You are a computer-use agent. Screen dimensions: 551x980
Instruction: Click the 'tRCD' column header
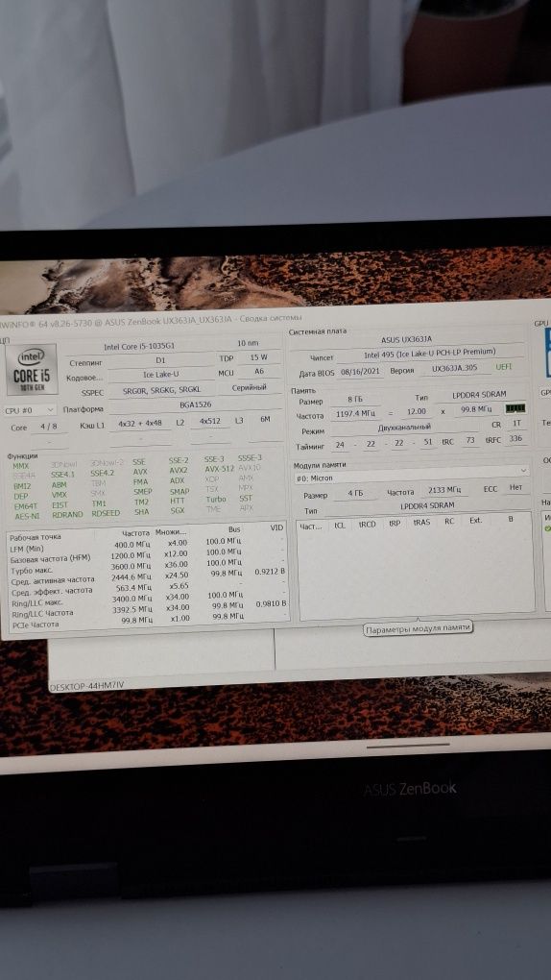click(x=368, y=524)
